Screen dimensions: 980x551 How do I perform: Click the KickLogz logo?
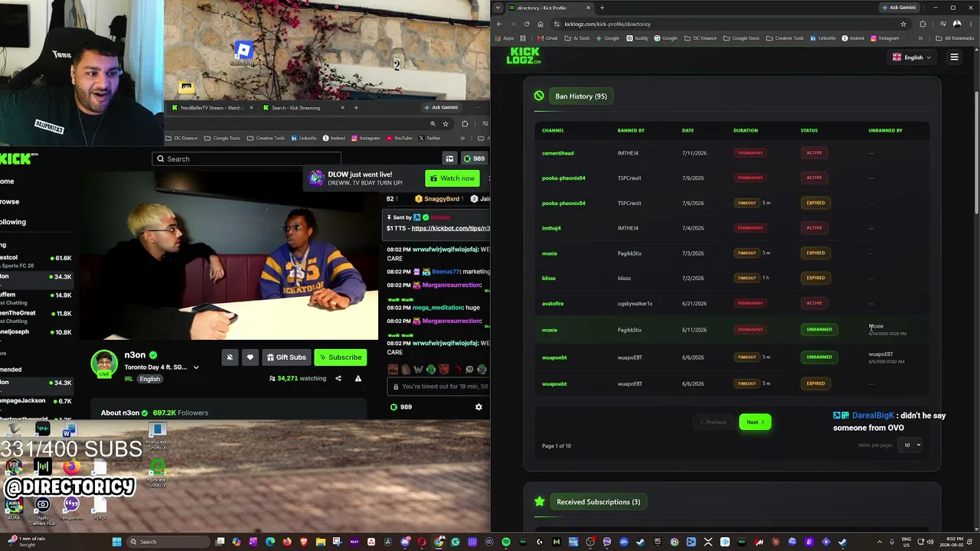pos(524,56)
